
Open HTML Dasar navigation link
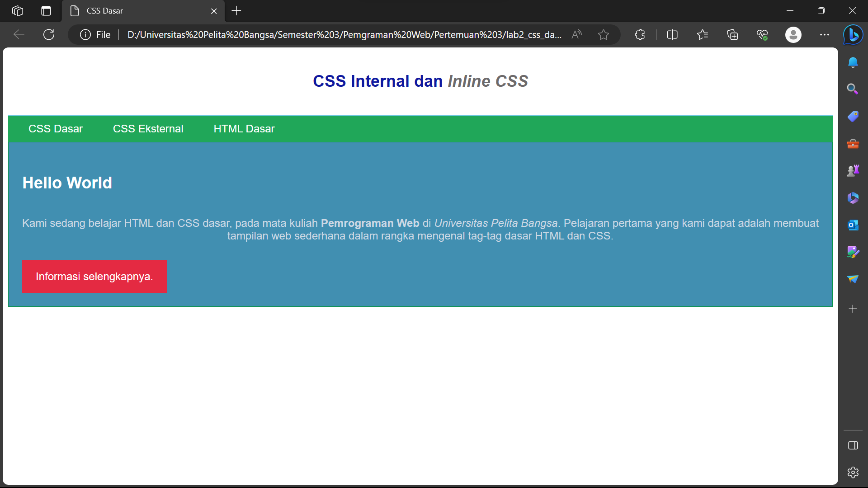(x=244, y=129)
